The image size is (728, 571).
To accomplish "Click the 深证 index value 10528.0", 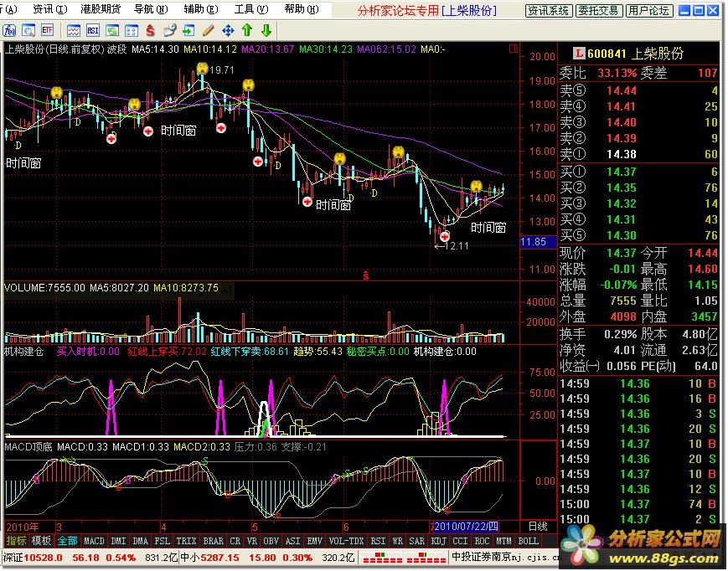I will tap(43, 557).
